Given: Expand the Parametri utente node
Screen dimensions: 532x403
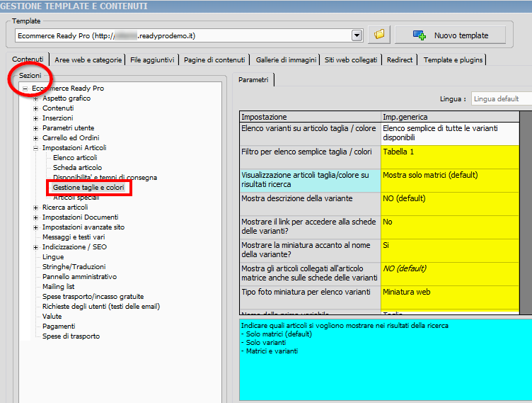Looking at the screenshot, I should 35,128.
